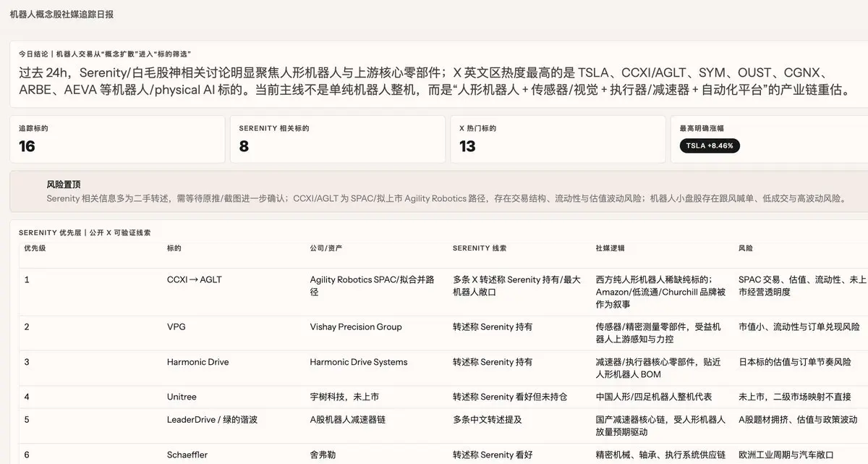The image size is (868, 464).
Task: Click the 风险 column header
Action: 746,248
